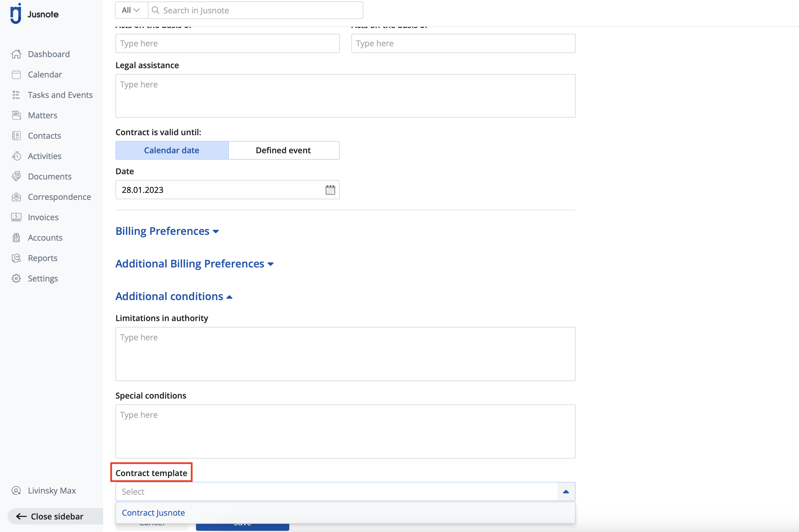Click the Special conditions text area
This screenshot has height=532, width=799.
click(x=345, y=431)
